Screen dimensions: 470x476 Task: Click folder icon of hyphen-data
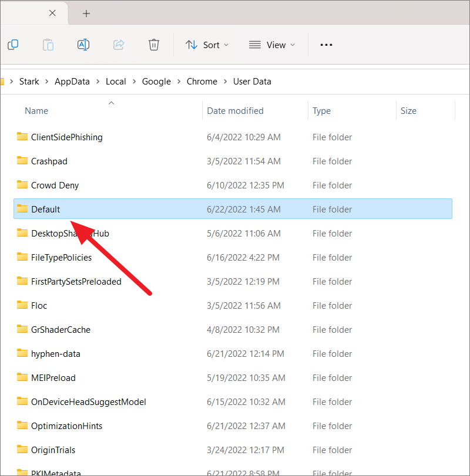click(x=22, y=353)
